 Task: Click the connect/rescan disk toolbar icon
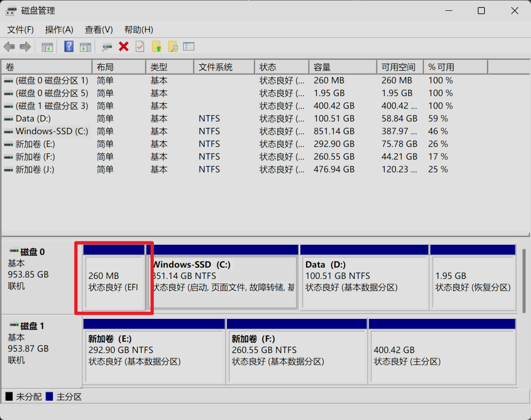(x=107, y=47)
